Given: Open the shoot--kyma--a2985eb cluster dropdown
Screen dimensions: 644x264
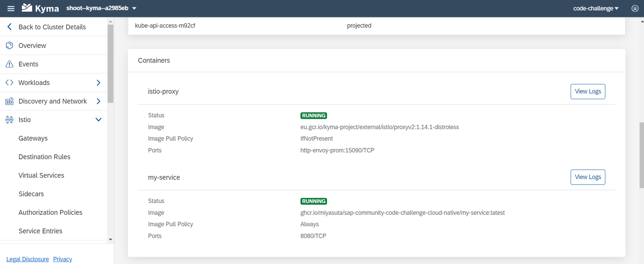Looking at the screenshot, I should [x=101, y=8].
